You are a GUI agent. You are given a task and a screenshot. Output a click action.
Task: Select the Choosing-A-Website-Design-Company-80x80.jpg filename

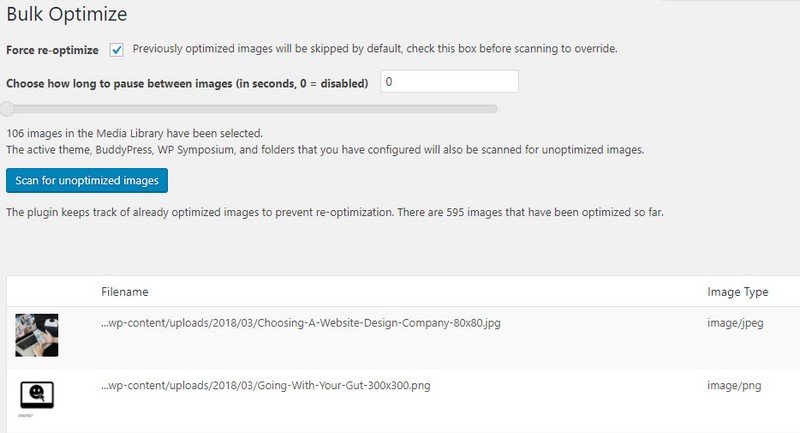pyautogui.click(x=301, y=323)
